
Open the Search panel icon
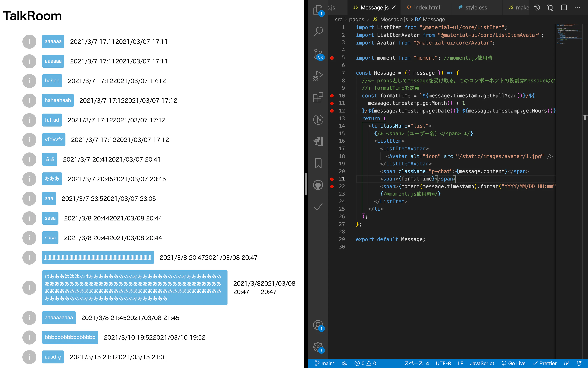(318, 32)
